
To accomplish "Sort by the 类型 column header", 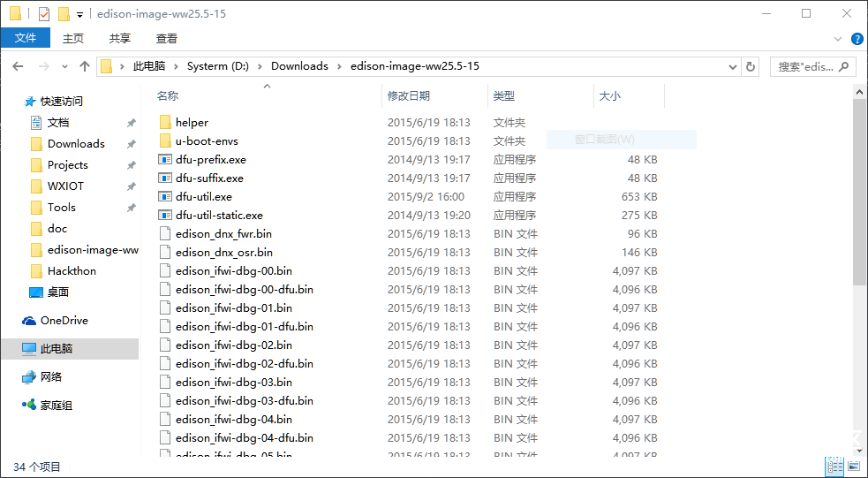I will pyautogui.click(x=503, y=95).
